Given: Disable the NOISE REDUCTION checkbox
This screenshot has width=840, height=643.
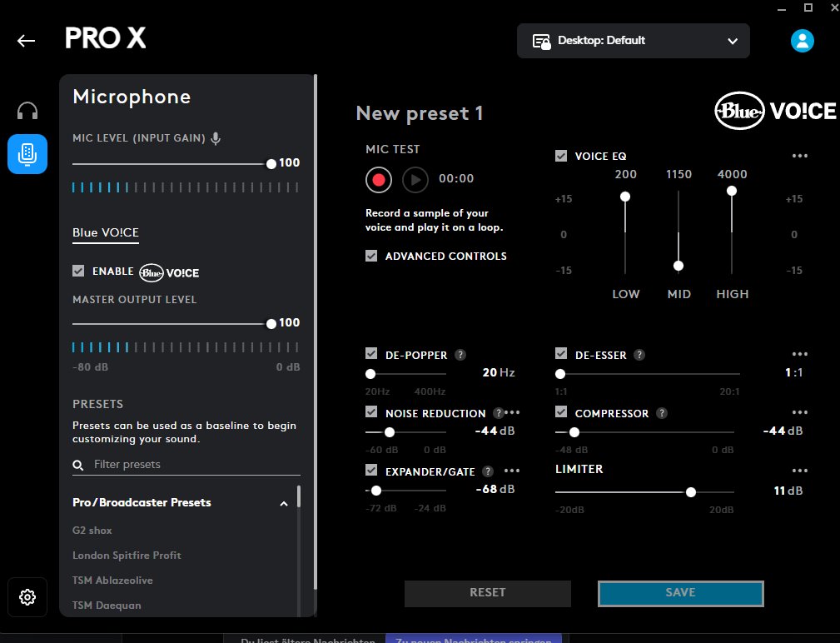Looking at the screenshot, I should (x=371, y=411).
